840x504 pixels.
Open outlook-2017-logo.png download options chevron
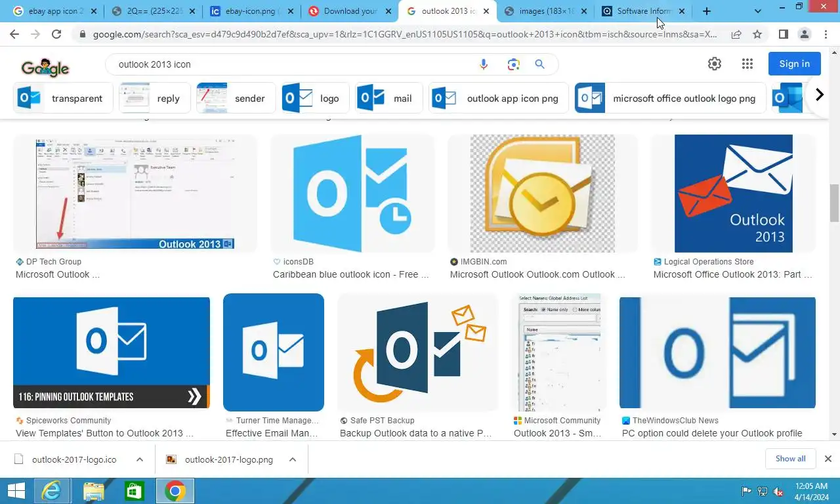pyautogui.click(x=293, y=459)
